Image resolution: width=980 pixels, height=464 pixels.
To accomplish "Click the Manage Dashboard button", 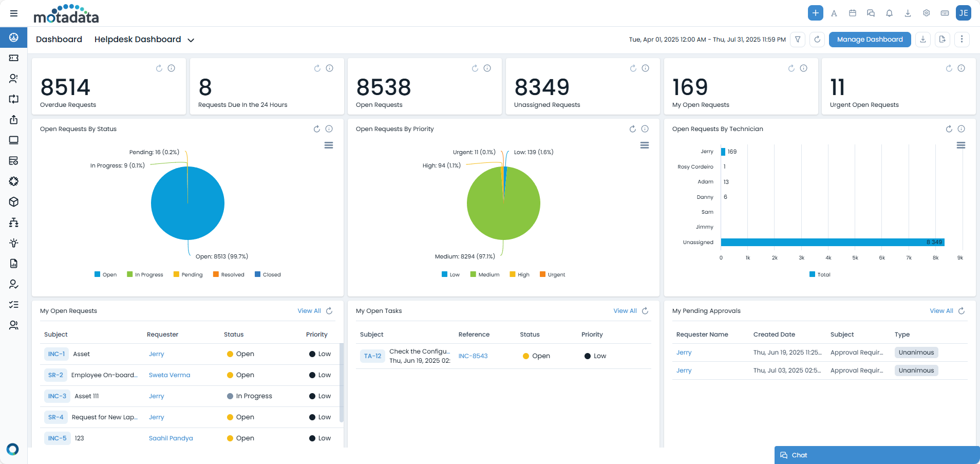I will click(870, 40).
